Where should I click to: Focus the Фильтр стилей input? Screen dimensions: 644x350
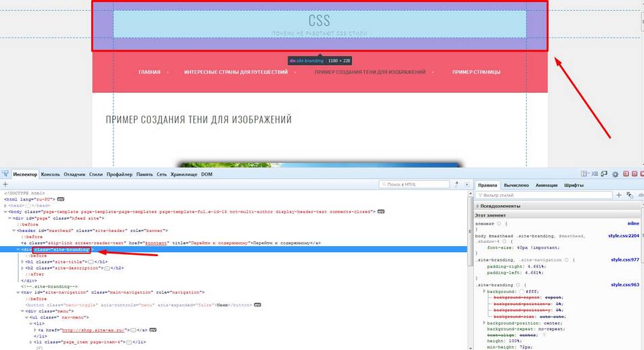coord(544,195)
